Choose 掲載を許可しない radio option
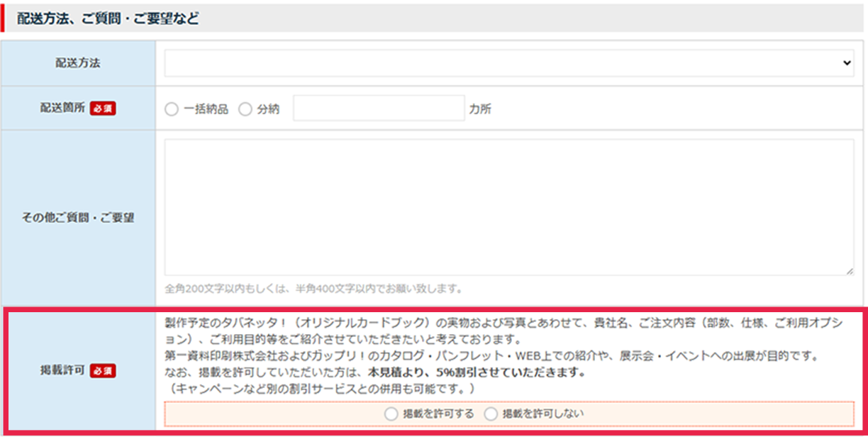The image size is (868, 442). pos(491,414)
